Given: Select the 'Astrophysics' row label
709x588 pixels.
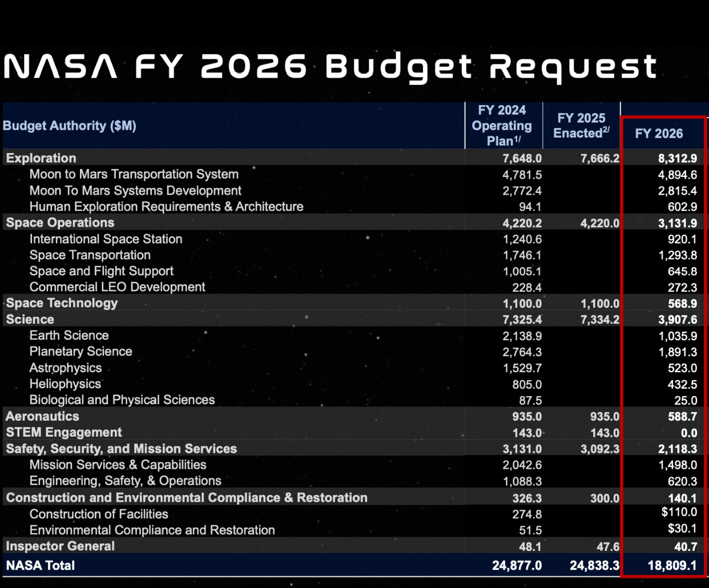Looking at the screenshot, I should 66,368.
